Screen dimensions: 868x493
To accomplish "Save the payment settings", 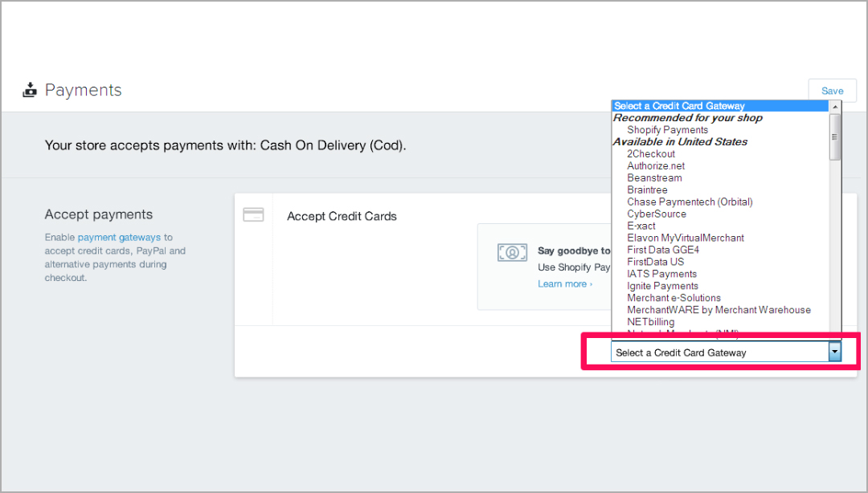I will click(832, 91).
